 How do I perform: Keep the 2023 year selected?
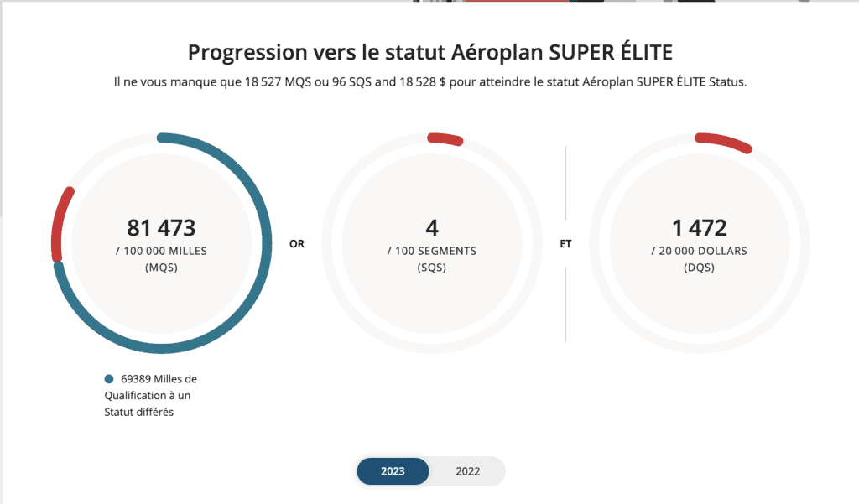pos(393,471)
